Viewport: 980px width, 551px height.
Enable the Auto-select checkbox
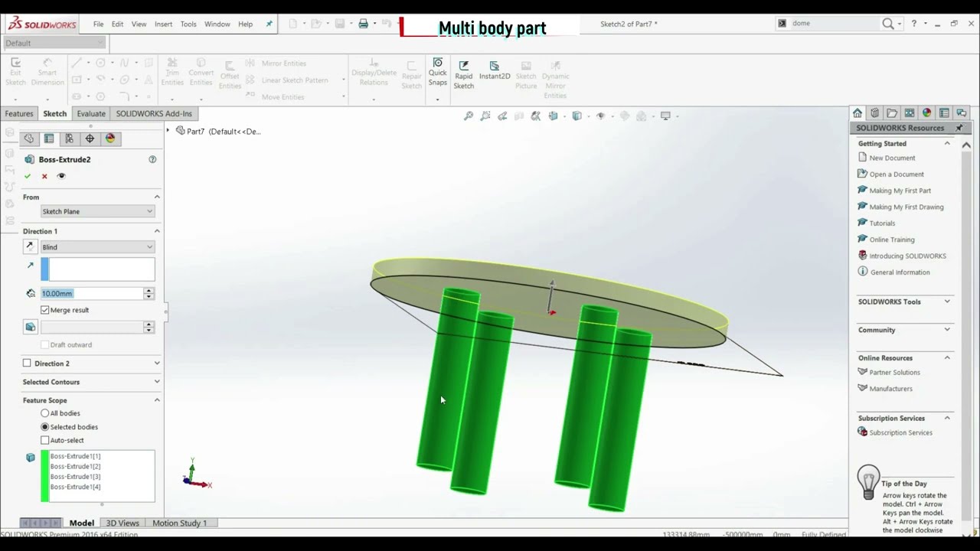coord(45,440)
